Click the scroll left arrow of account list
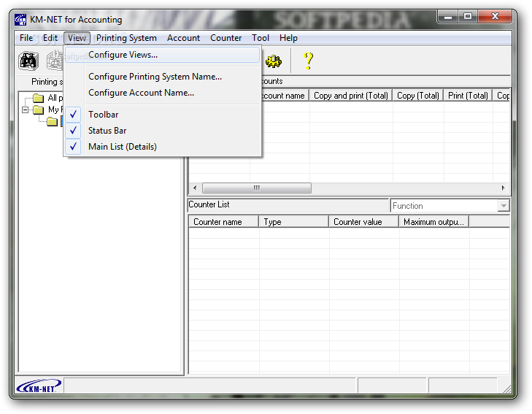This screenshot has width=532, height=414. pyautogui.click(x=195, y=188)
